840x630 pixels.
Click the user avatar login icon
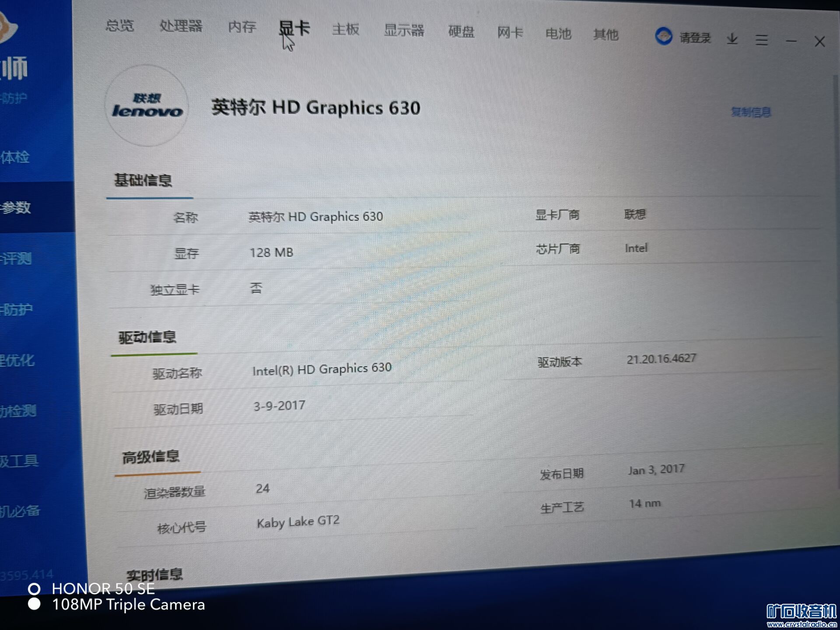pos(664,36)
